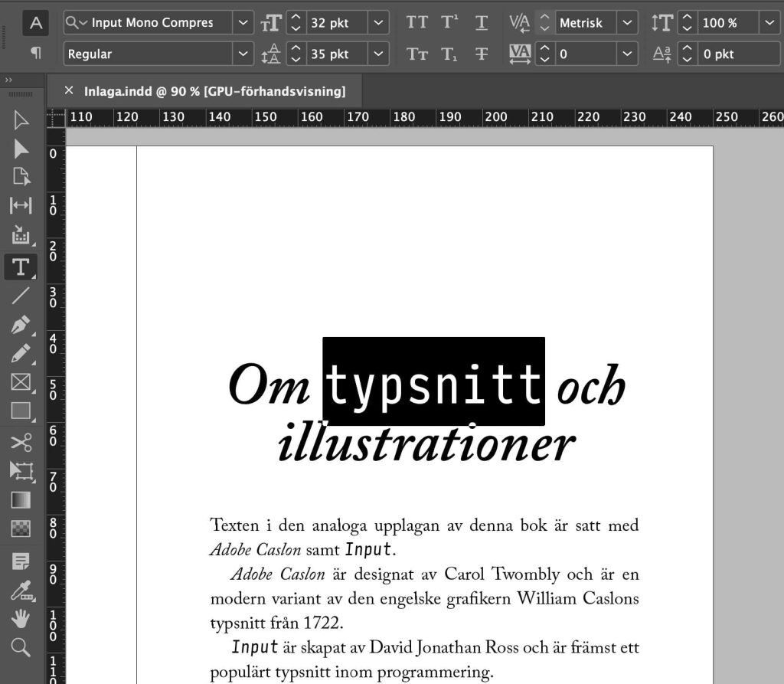Toggle All Caps formatting
This screenshot has width=784, height=684.
coord(417,23)
